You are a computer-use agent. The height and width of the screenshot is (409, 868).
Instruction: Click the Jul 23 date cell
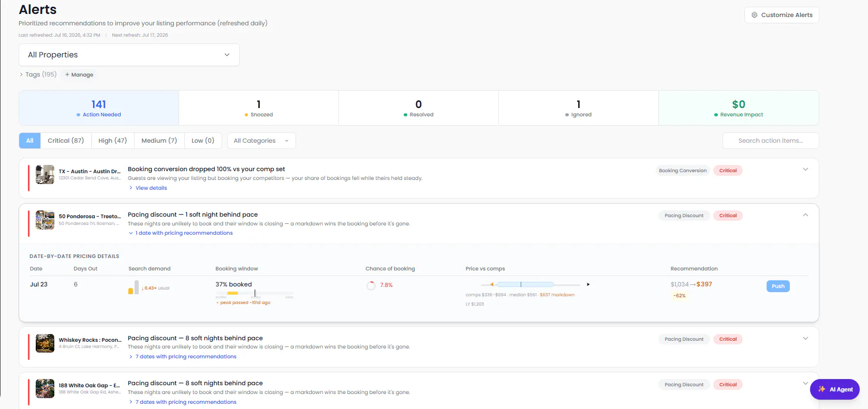click(39, 284)
